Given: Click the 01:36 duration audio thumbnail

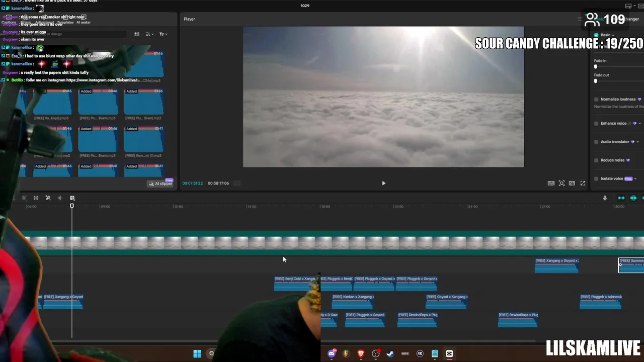Looking at the screenshot, I should coord(143,102).
